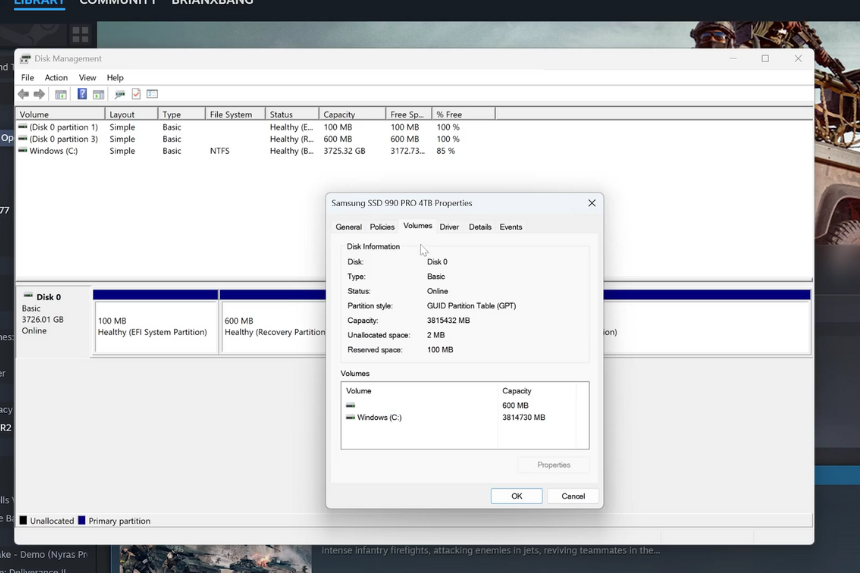Select the 100 MB EFI System Partition block

pos(156,327)
